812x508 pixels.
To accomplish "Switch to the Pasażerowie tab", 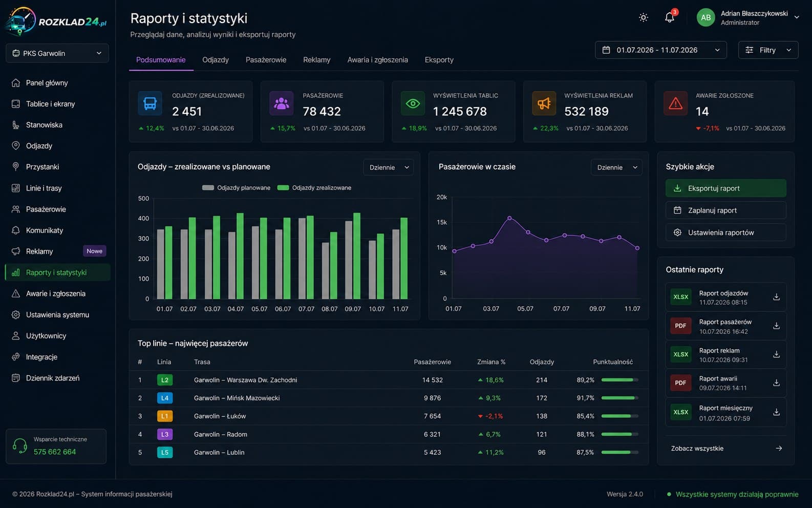I will pos(266,60).
